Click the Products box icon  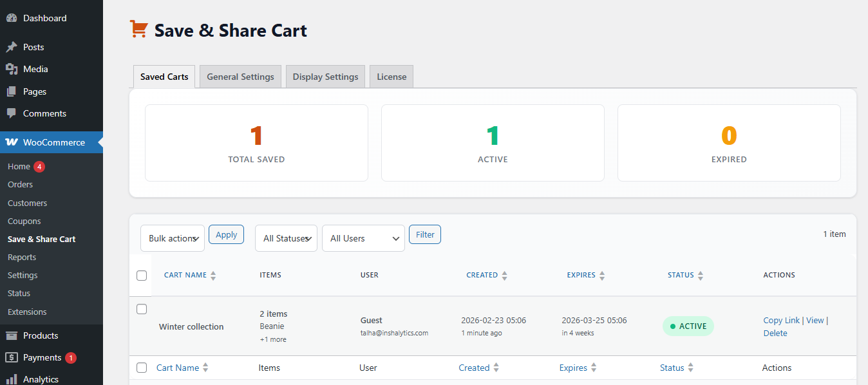point(12,335)
